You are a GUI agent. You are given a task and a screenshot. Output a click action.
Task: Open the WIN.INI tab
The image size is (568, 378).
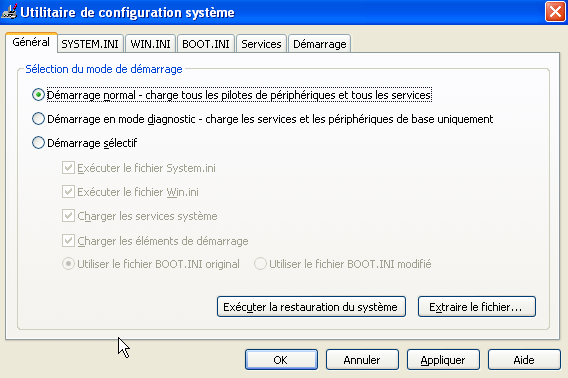(x=150, y=44)
